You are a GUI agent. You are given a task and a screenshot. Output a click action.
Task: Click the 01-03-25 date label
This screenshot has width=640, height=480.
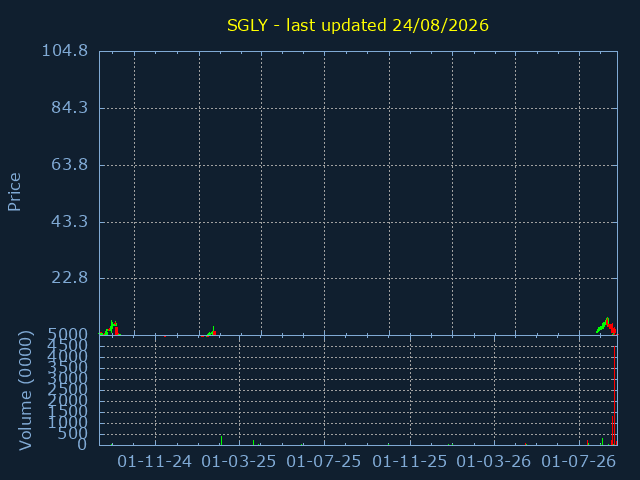tap(239, 462)
